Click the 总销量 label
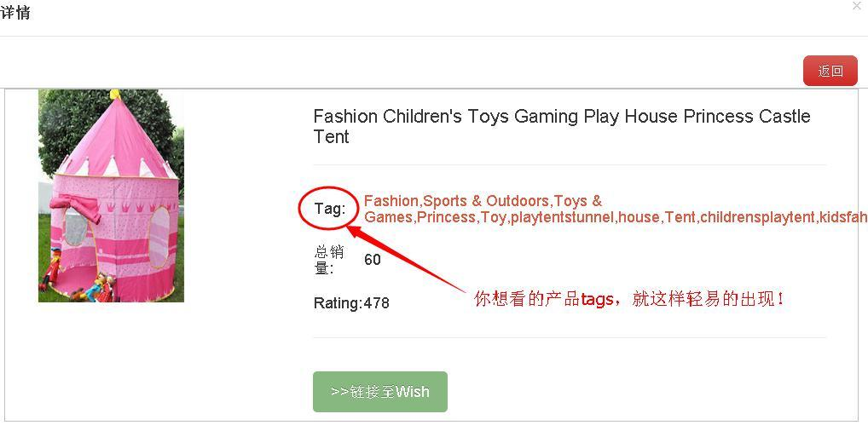This screenshot has width=868, height=431. [x=328, y=259]
